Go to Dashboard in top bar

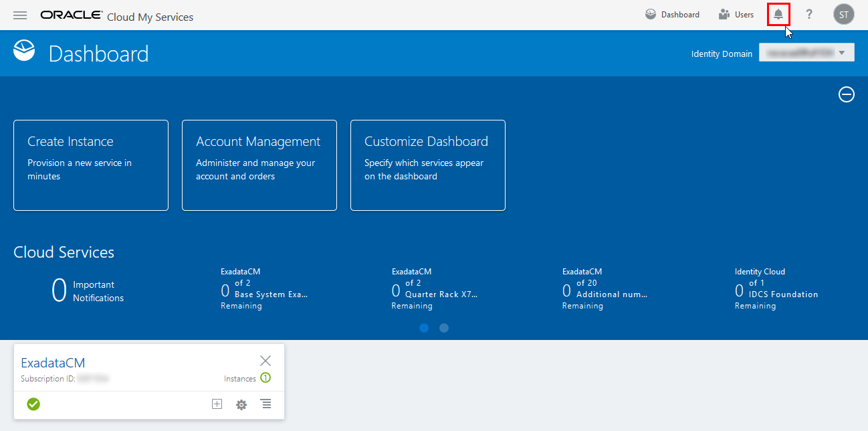(x=672, y=14)
